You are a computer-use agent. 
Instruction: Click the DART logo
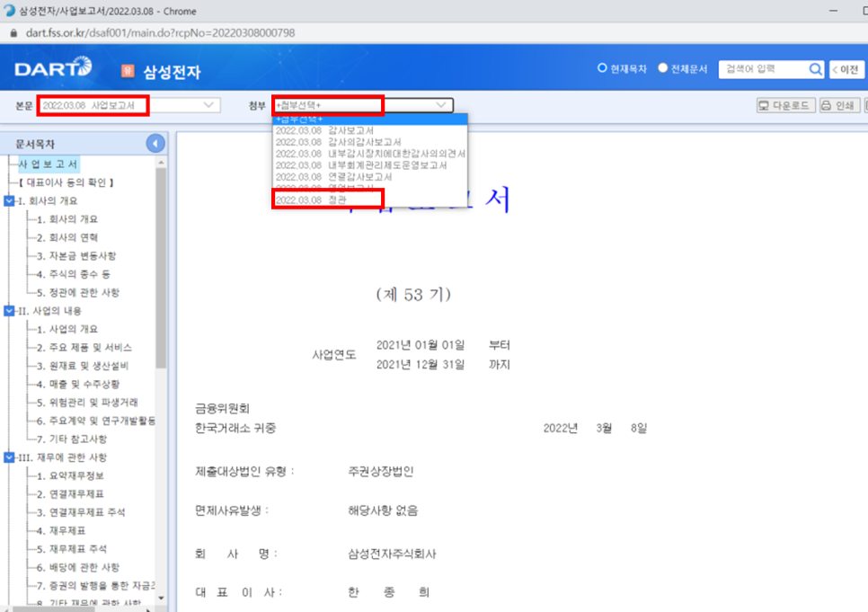(53, 68)
